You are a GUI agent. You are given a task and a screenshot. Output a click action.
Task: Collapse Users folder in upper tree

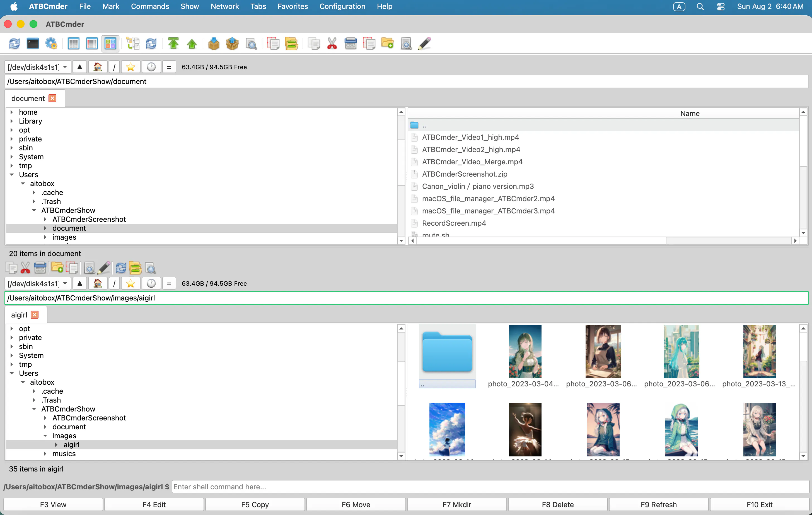point(12,174)
